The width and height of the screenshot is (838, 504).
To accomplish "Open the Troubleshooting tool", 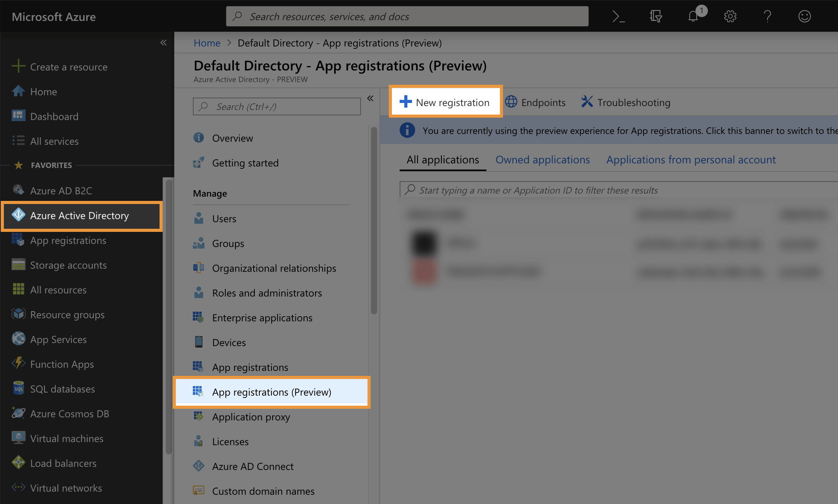I will pos(625,103).
